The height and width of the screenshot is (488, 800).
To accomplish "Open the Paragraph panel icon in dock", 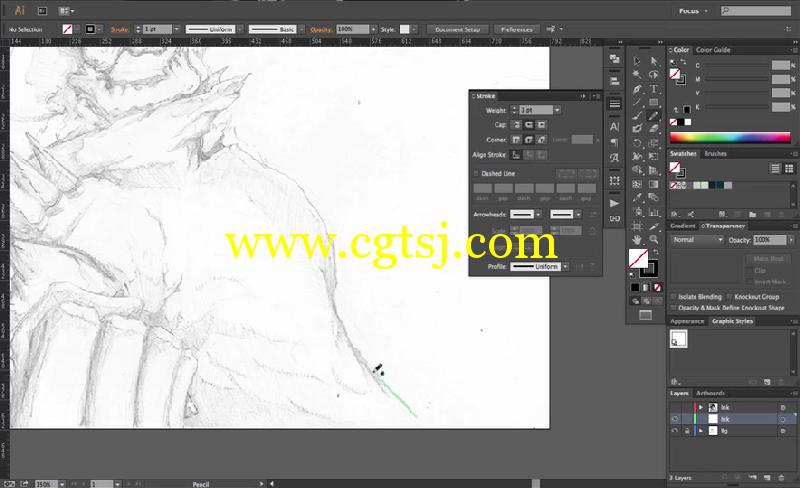I will point(615,142).
